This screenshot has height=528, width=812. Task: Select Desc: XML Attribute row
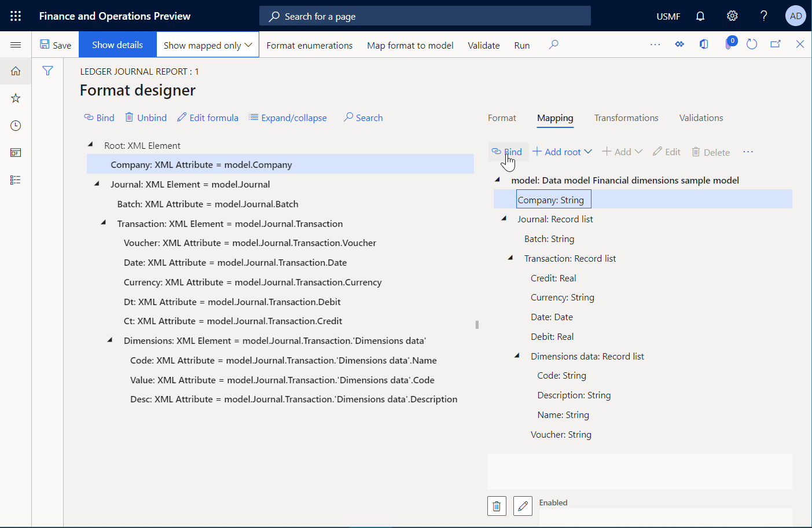[x=280, y=399]
